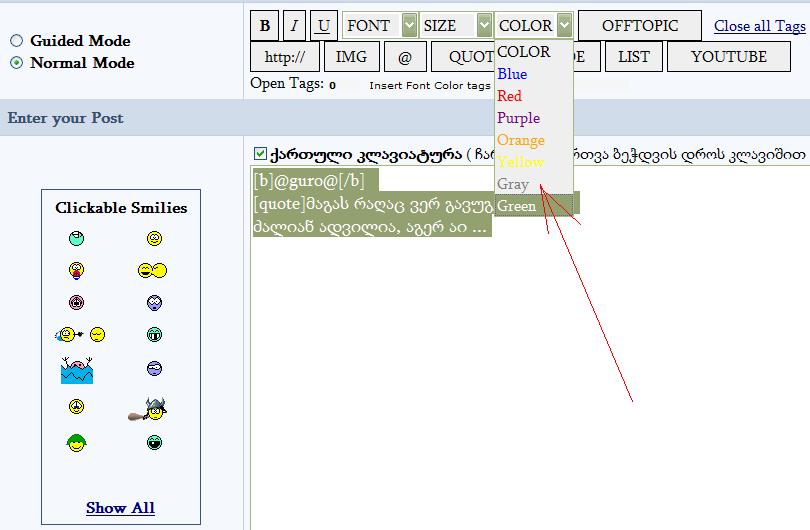Click the Close all Tags link

click(x=759, y=26)
